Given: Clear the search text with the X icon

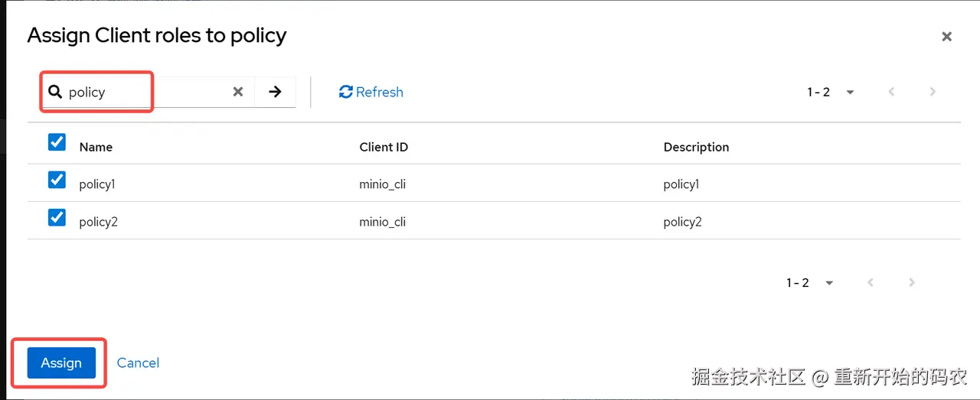Looking at the screenshot, I should (238, 92).
